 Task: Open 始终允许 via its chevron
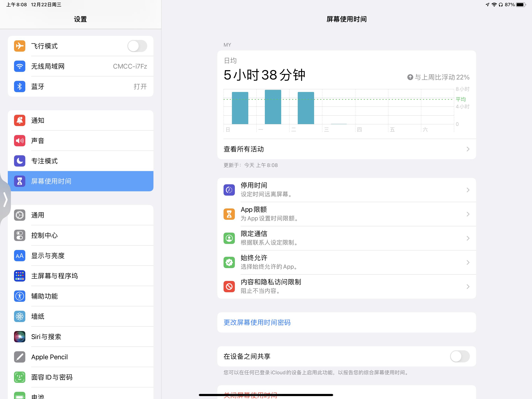point(468,262)
